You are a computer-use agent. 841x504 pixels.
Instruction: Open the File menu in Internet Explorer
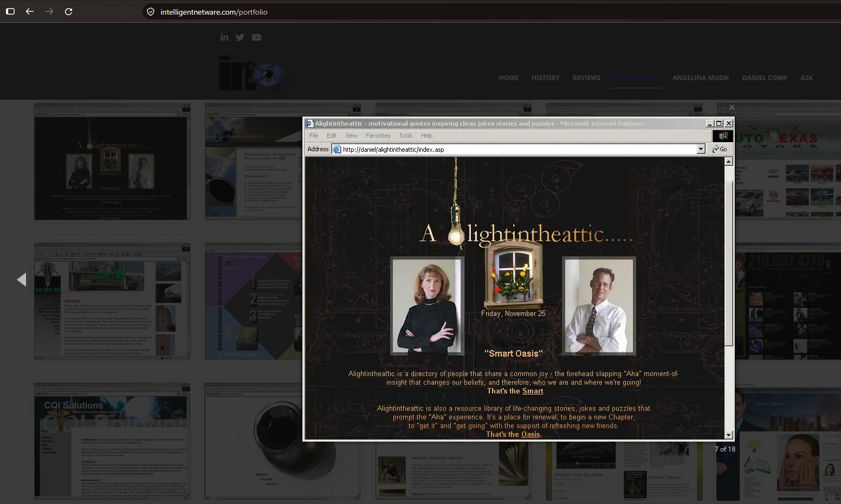point(314,135)
